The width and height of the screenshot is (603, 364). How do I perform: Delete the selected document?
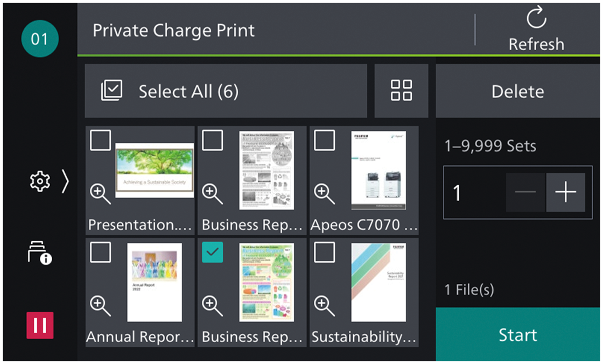tap(517, 91)
